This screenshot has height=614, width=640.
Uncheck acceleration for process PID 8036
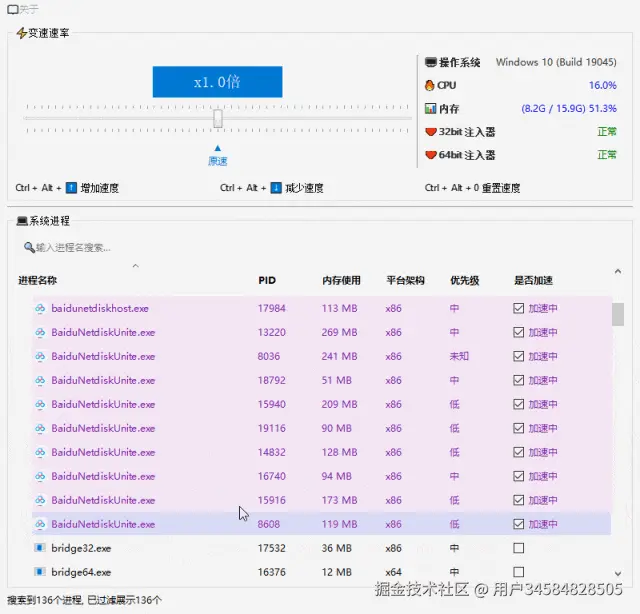(x=518, y=356)
